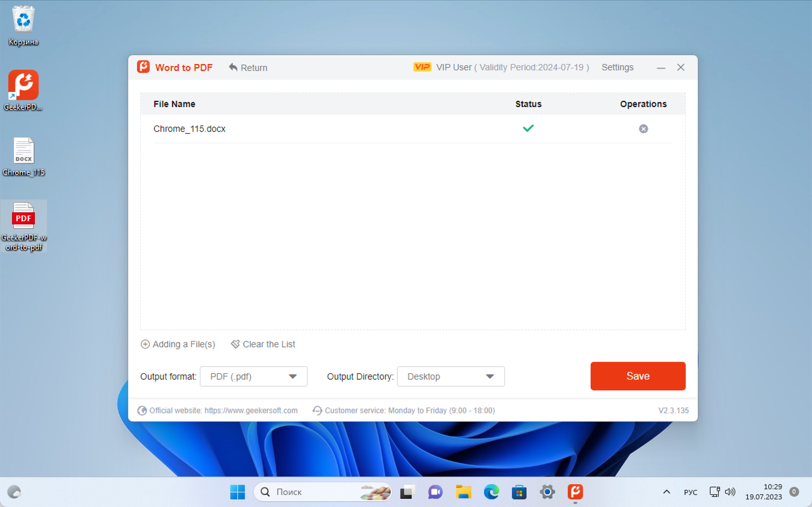
Task: Click the volume speaker icon
Action: (730, 492)
